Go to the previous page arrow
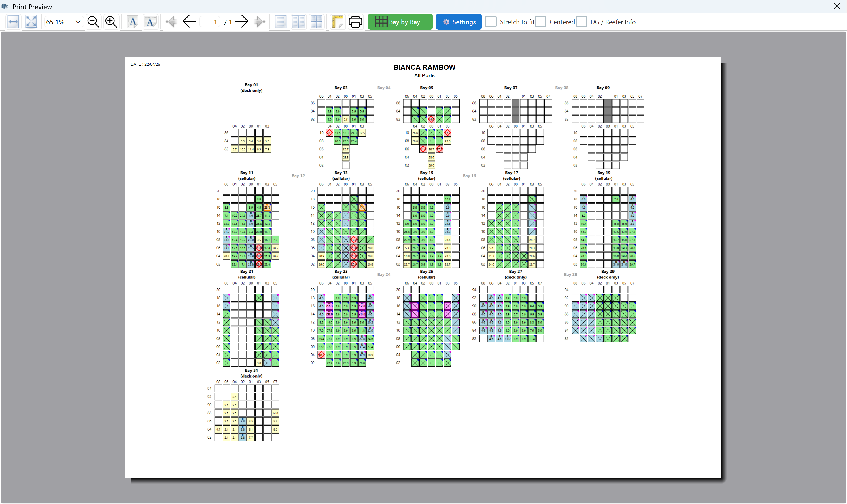The image size is (847, 504). tap(189, 22)
